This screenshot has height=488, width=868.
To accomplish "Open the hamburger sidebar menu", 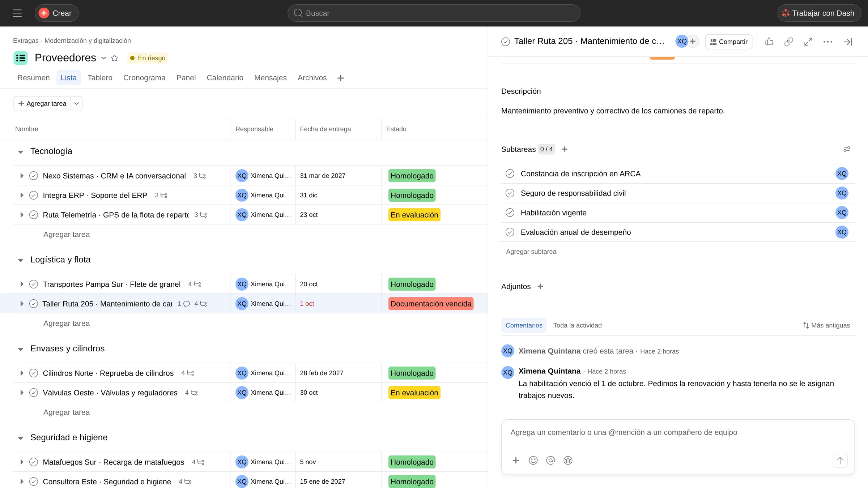I will click(17, 13).
